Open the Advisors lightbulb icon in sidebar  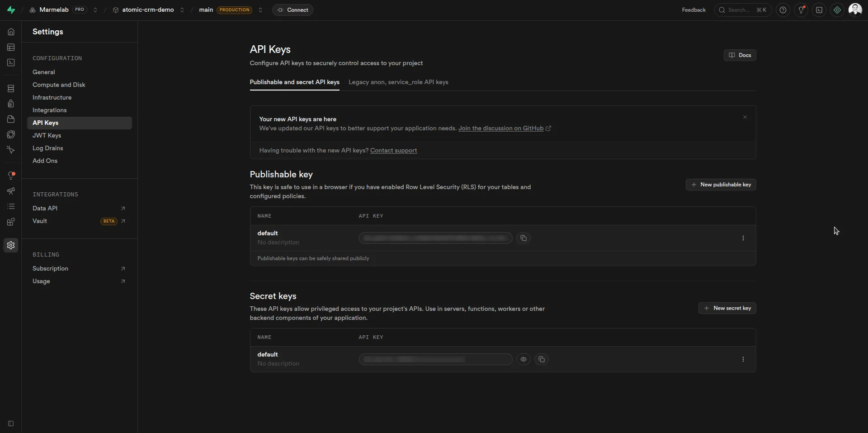click(11, 175)
